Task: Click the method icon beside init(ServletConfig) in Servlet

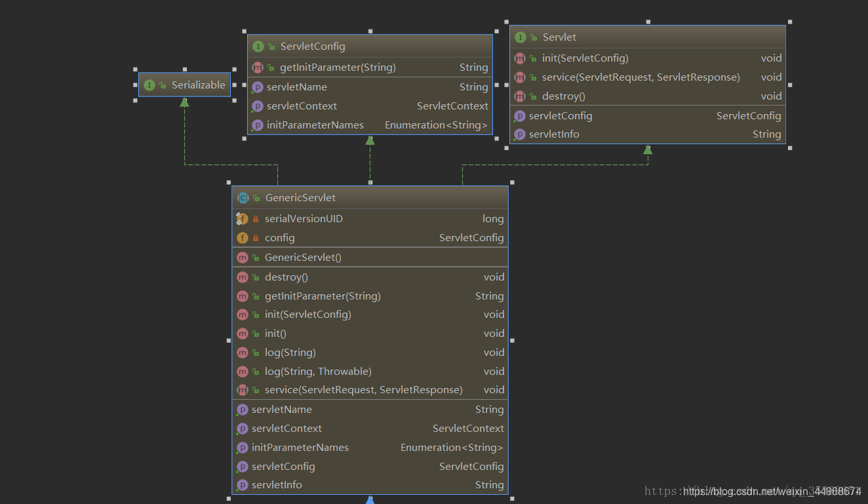Action: point(520,58)
